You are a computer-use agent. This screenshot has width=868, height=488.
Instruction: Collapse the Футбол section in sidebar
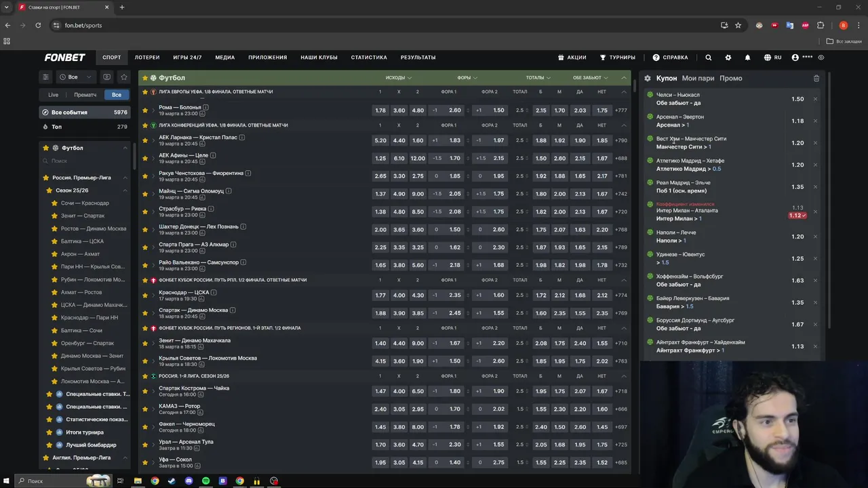[125, 148]
